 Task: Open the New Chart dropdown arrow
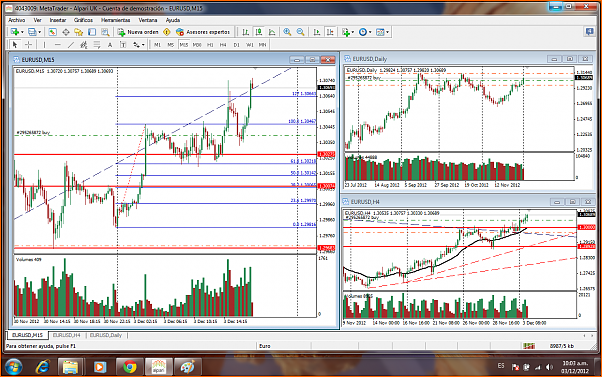click(22, 32)
